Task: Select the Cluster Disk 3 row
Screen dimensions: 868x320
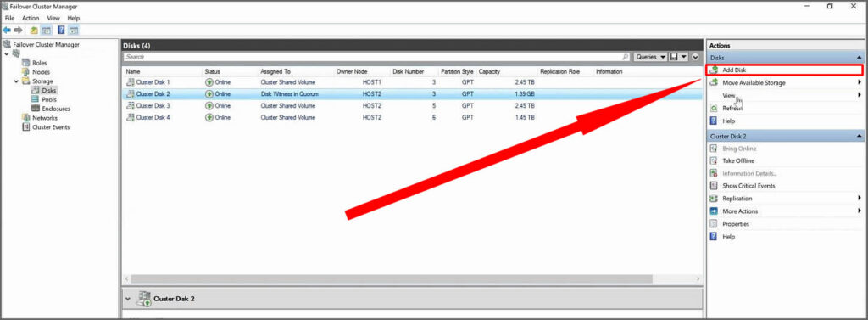Action: (x=413, y=105)
